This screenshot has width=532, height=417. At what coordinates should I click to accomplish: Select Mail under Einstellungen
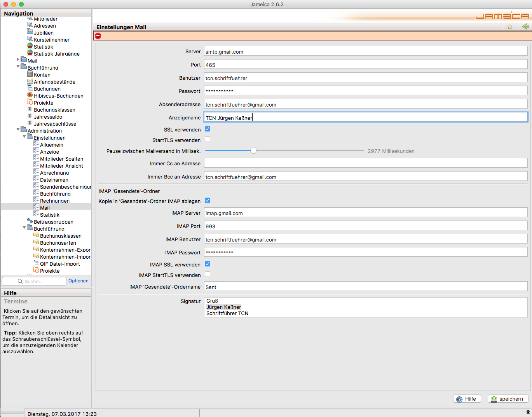pos(45,208)
